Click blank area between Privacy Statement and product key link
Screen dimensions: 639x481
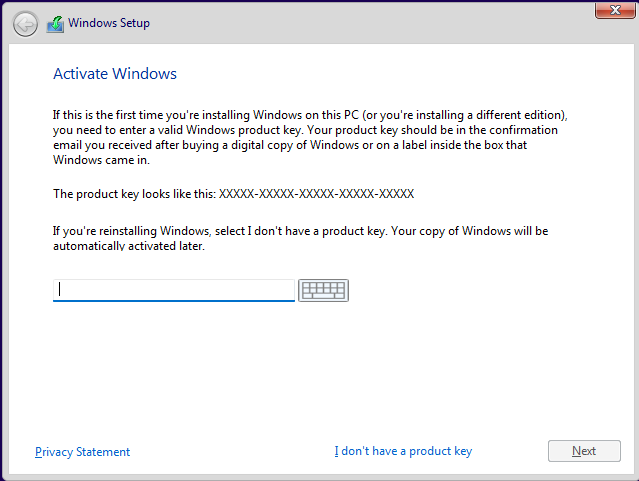click(x=232, y=452)
